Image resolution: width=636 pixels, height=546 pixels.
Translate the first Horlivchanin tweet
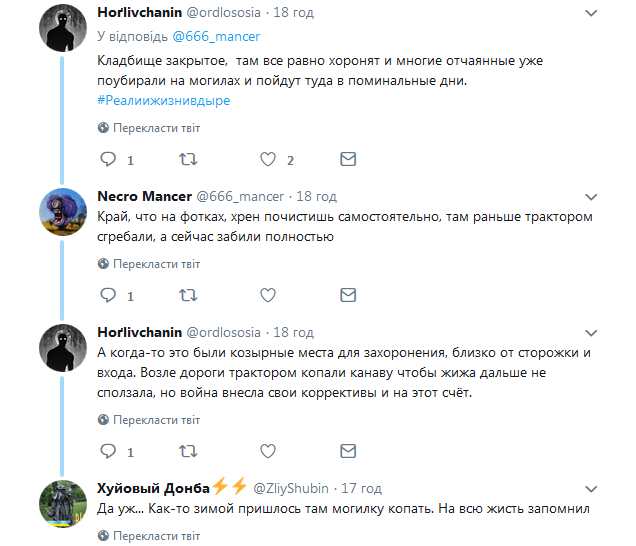tap(155, 128)
